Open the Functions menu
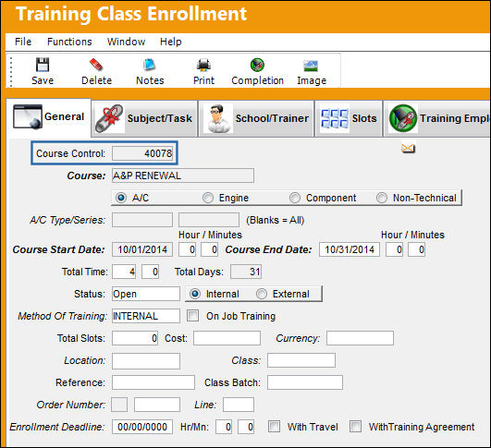Image resolution: width=491 pixels, height=448 pixels. click(x=69, y=42)
